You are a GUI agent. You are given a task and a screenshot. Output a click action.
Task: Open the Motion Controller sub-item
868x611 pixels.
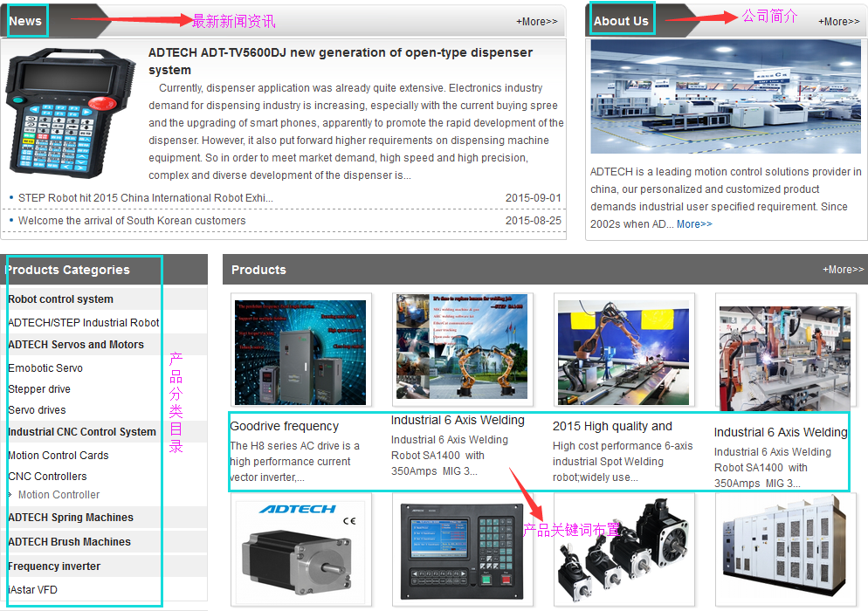pyautogui.click(x=59, y=495)
